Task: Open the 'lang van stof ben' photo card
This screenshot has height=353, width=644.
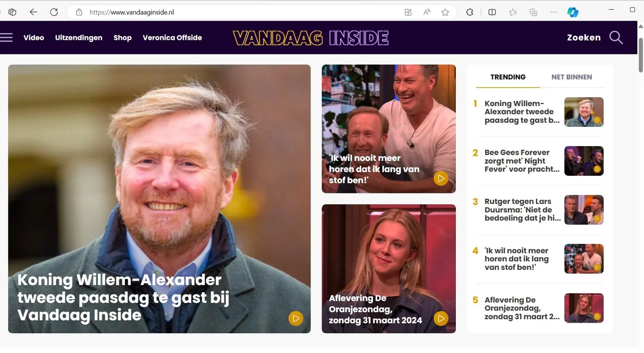Action: coord(389,129)
